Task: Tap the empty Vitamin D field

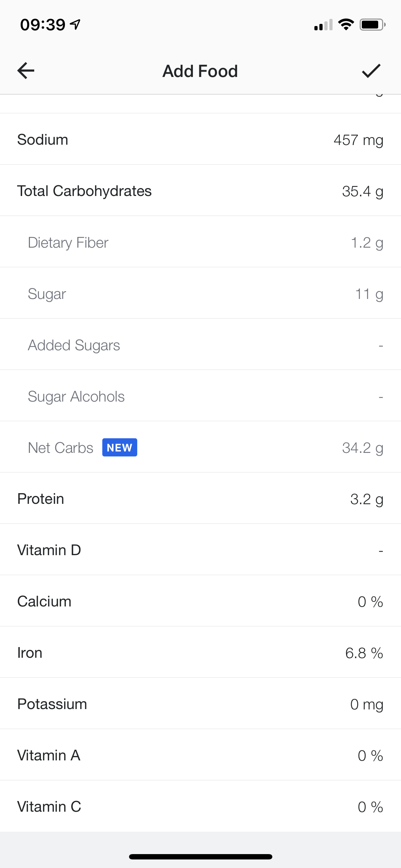Action: coord(381,551)
